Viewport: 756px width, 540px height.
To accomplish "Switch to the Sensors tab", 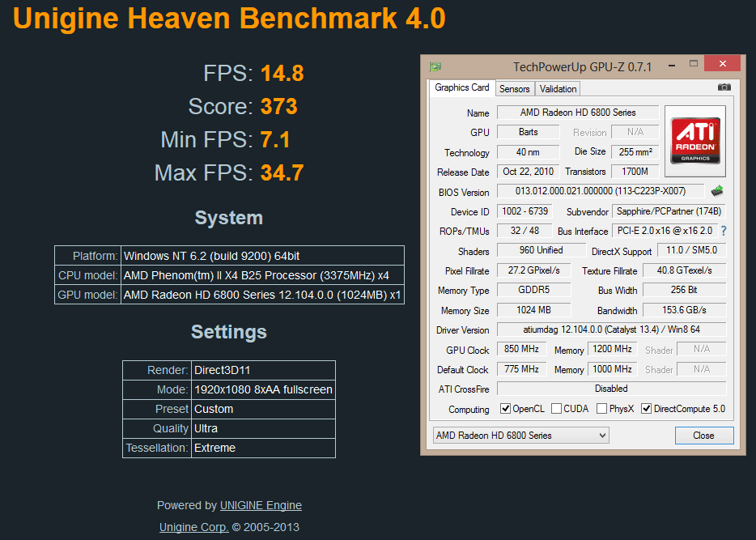I will click(515, 89).
